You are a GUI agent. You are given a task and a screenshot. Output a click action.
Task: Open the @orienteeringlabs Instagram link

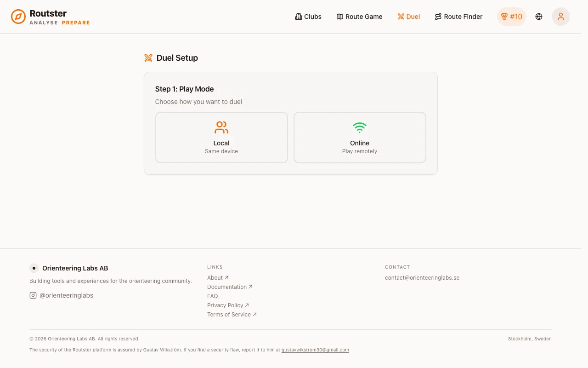click(x=62, y=295)
